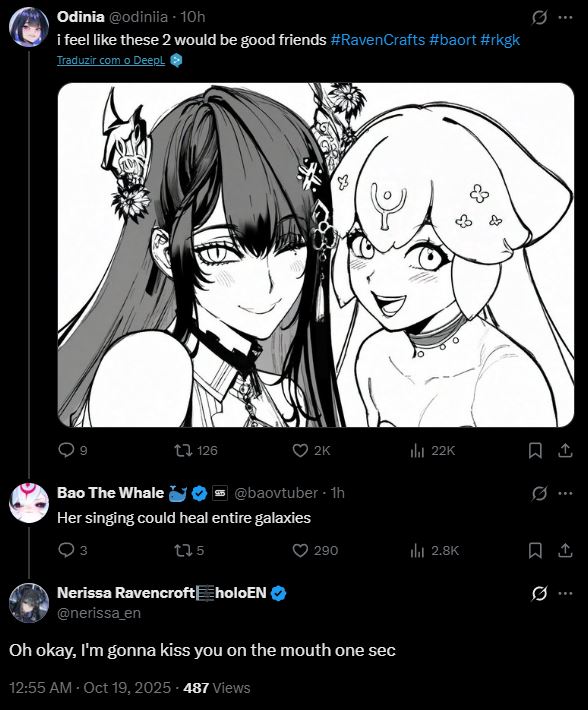Open more options on Nerissa Ravencroft's tweet
The image size is (588, 710).
click(x=565, y=593)
